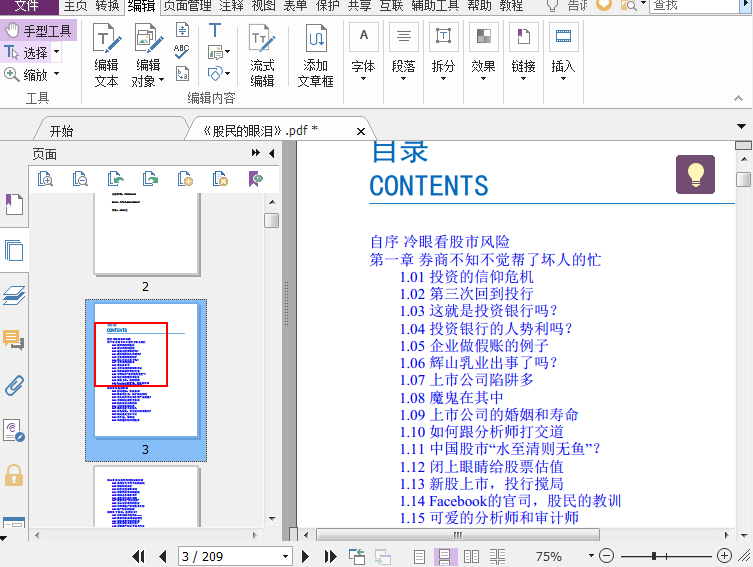Collapse the ribbon with the up chevron
The height and width of the screenshot is (567, 753).
pyautogui.click(x=738, y=98)
